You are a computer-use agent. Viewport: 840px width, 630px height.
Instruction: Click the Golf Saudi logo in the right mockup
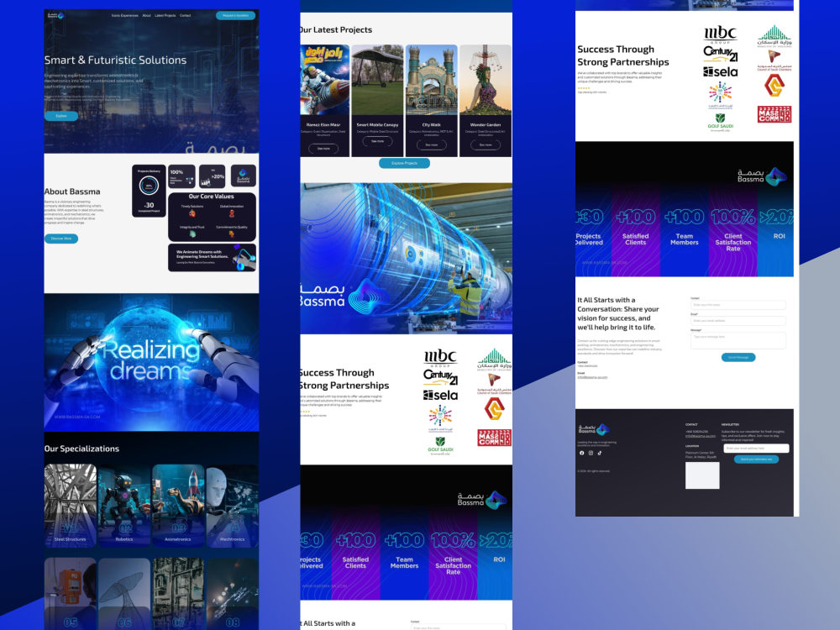pyautogui.click(x=721, y=122)
